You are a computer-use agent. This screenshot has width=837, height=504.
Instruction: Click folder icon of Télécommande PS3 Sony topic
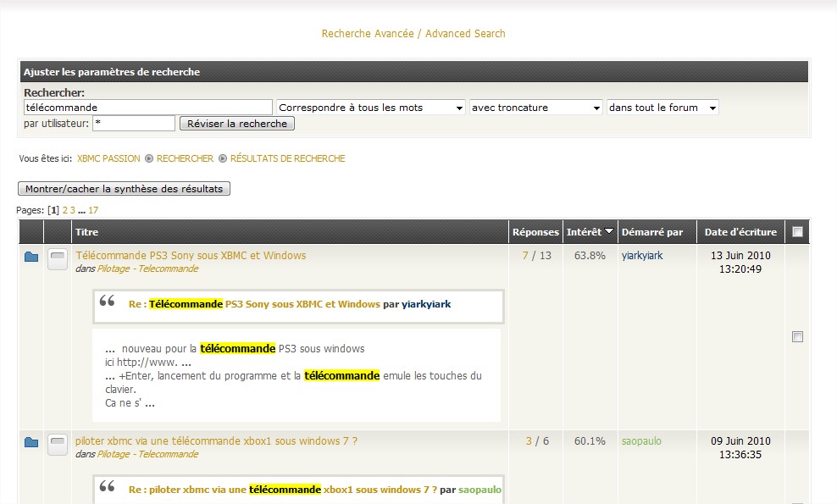pos(31,257)
